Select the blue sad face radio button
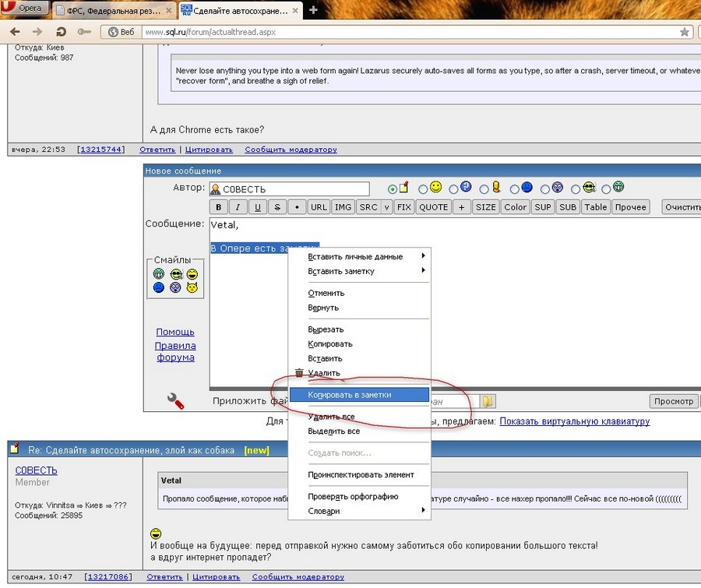 coord(514,188)
